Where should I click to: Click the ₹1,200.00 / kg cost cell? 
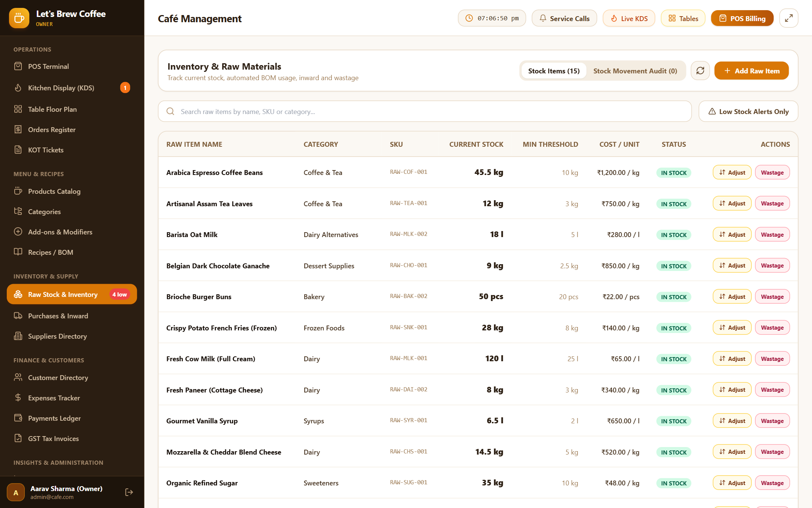point(618,172)
